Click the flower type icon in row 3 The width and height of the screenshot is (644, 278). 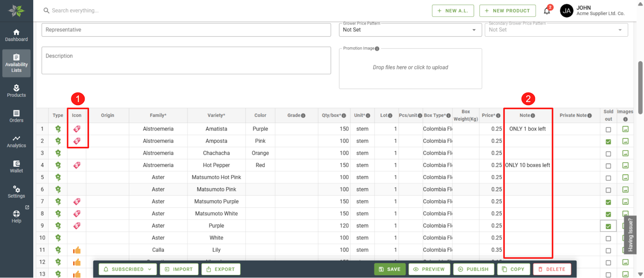tap(58, 153)
